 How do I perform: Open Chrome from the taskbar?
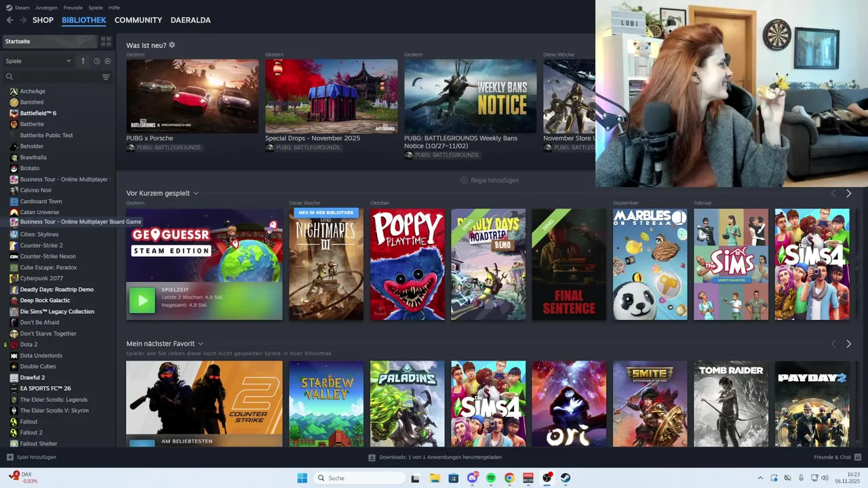[509, 478]
